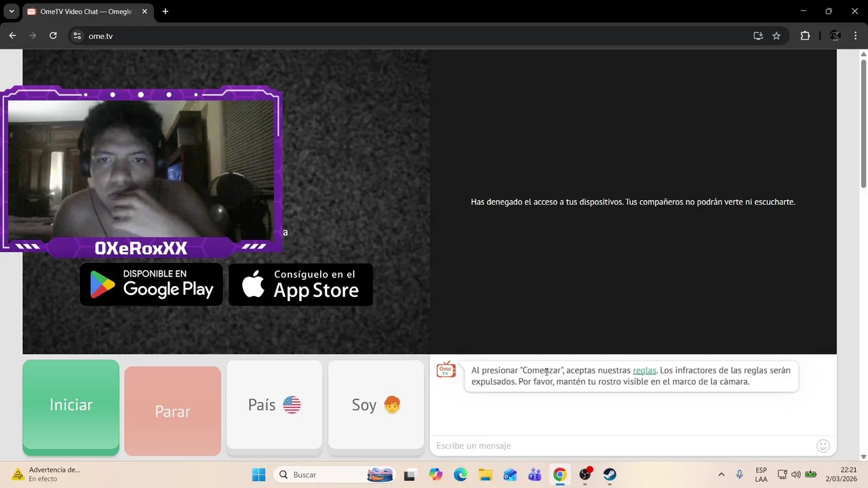Open the emoji picker smiley
This screenshot has width=868, height=488.
point(823,445)
